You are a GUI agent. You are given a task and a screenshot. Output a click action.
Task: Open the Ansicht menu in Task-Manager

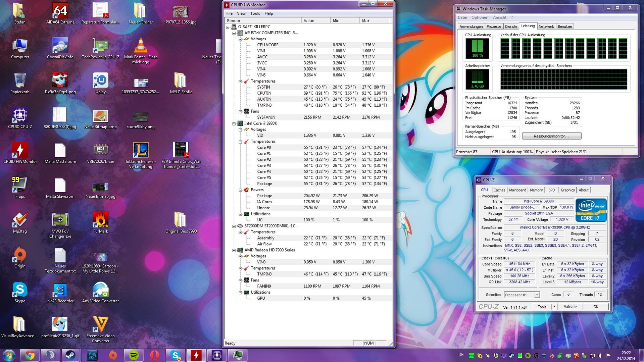500,17
